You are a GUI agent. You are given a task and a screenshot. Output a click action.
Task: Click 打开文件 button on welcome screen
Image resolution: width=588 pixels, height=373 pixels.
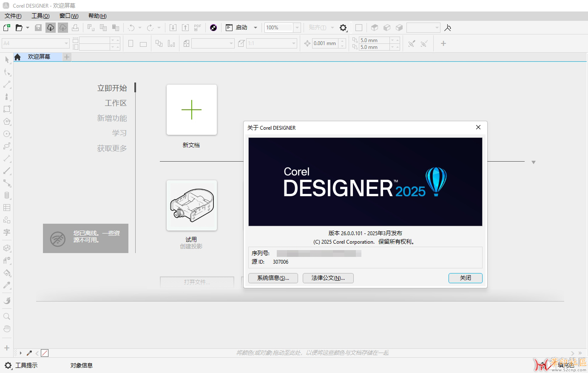[x=197, y=282]
